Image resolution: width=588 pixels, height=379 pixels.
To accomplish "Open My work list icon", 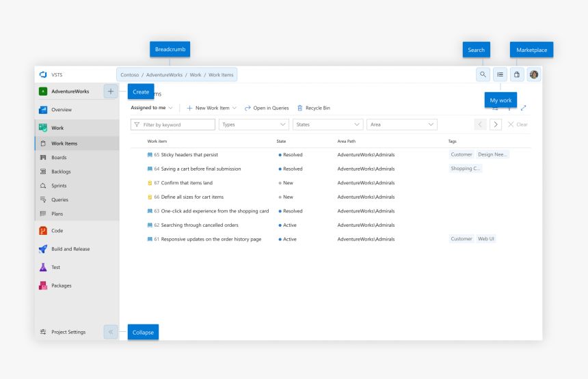I will coord(500,74).
